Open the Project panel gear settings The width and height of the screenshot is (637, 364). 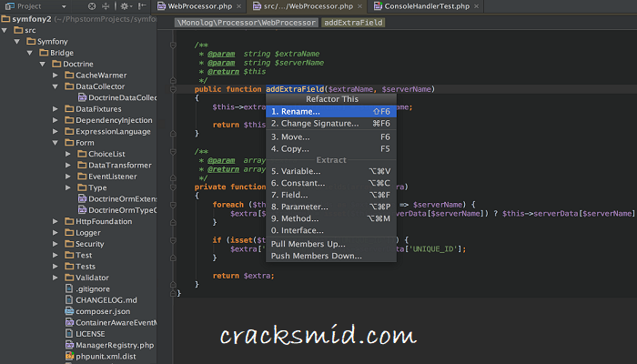(126, 6)
